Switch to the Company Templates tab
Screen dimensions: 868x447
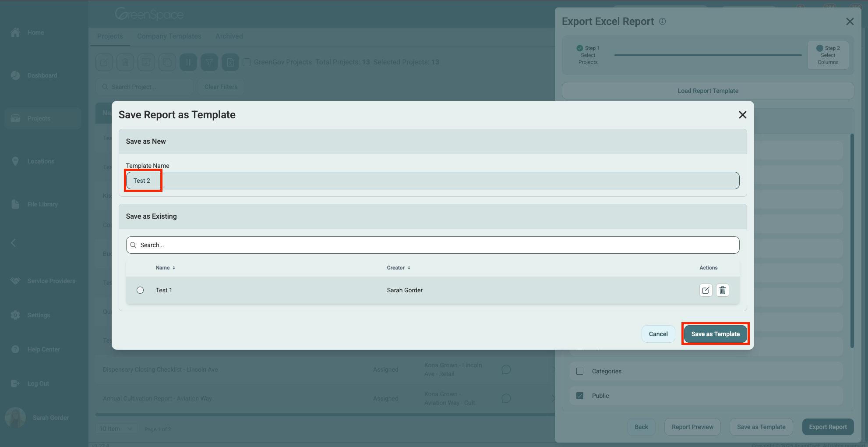click(169, 36)
